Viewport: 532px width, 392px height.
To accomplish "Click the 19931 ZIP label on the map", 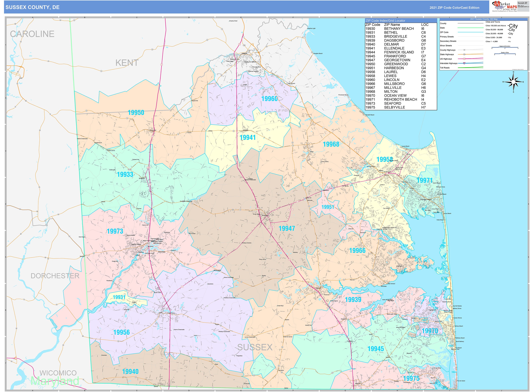I will click(x=119, y=297).
